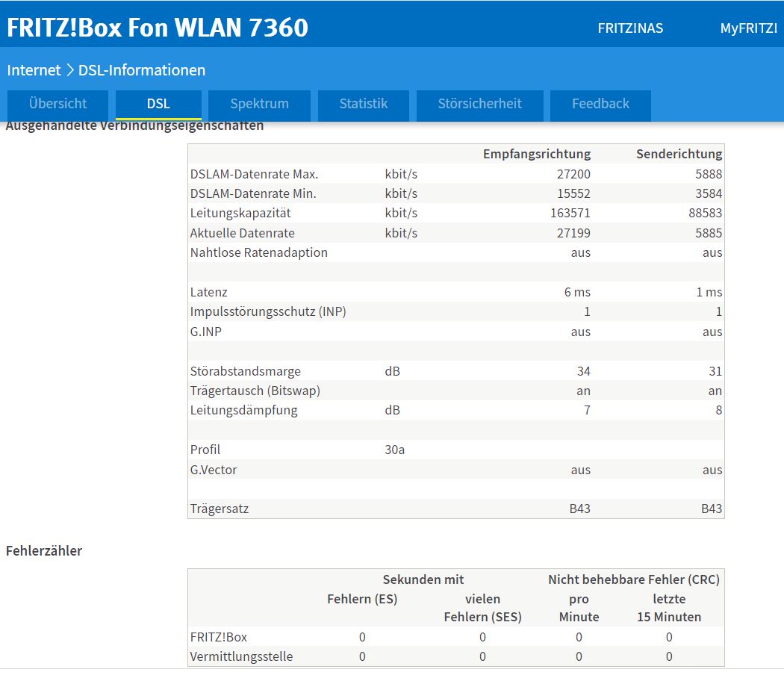Click the value 88583
Viewport: 784px width, 690px height.
tap(705, 213)
